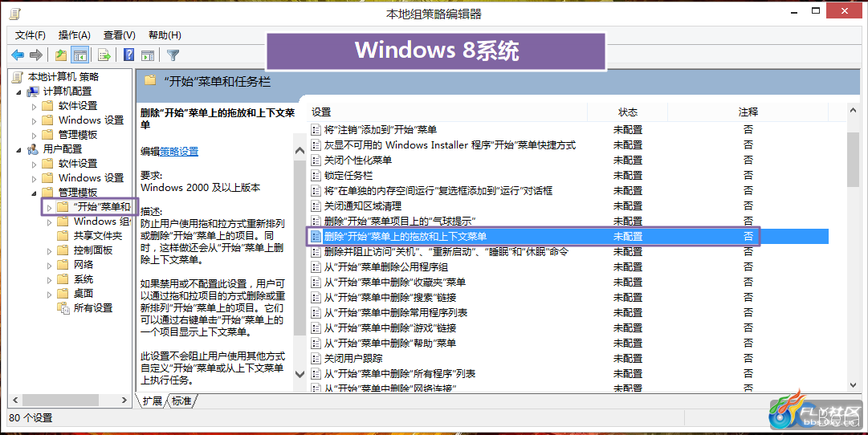Open the 操作(A) menu
Viewport: 868px width, 435px height.
tap(74, 35)
